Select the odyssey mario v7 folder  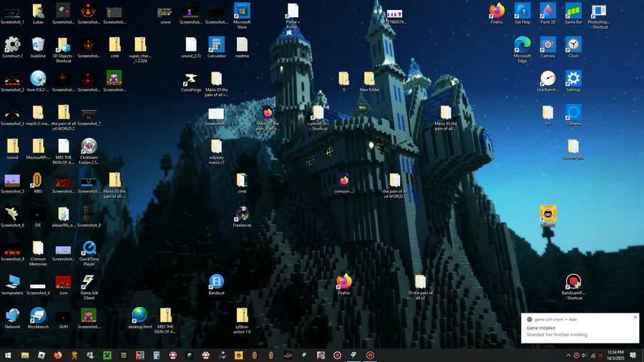click(216, 152)
